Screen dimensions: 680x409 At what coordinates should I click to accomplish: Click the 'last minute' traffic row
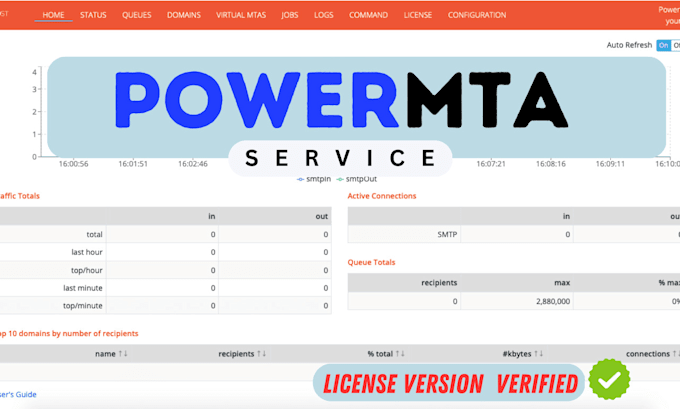click(x=165, y=288)
